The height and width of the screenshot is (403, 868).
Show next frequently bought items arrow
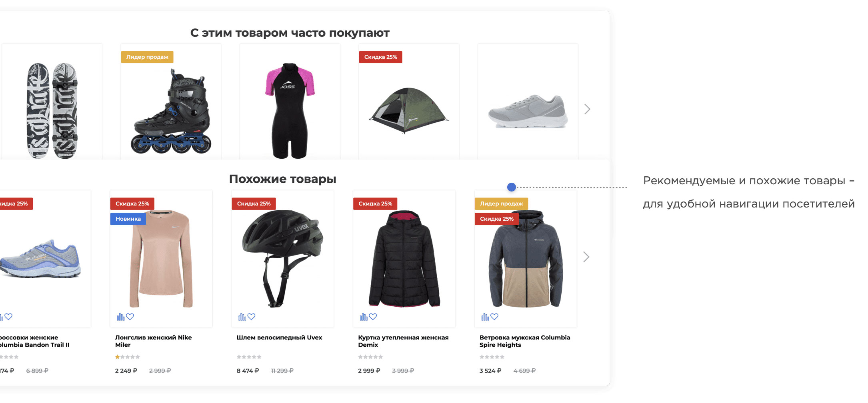587,109
